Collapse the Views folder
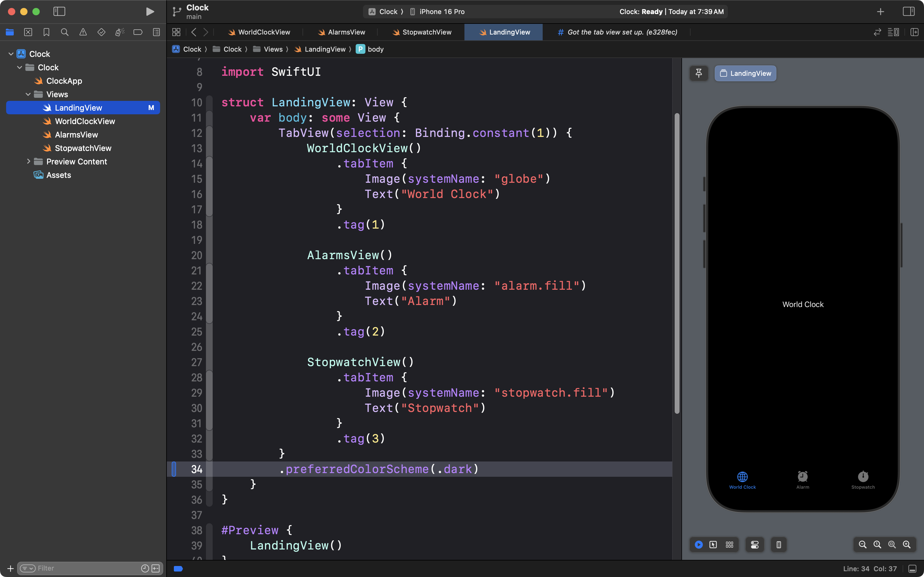This screenshot has width=924, height=577. click(28, 94)
